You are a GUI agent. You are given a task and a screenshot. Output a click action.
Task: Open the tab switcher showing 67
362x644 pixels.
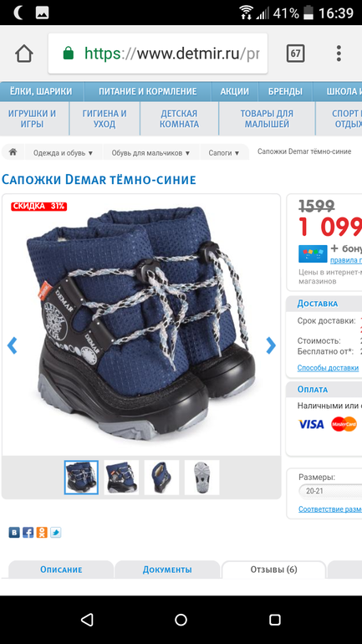tap(295, 54)
